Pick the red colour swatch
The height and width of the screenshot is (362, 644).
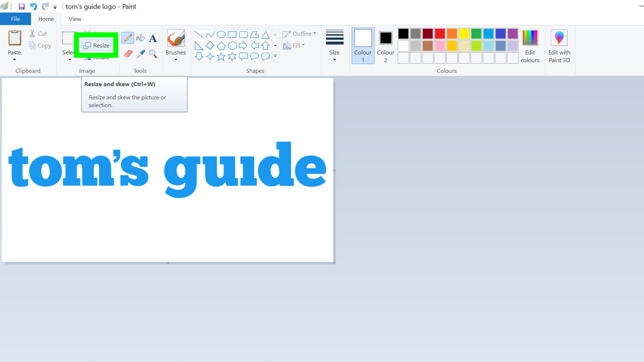click(440, 33)
